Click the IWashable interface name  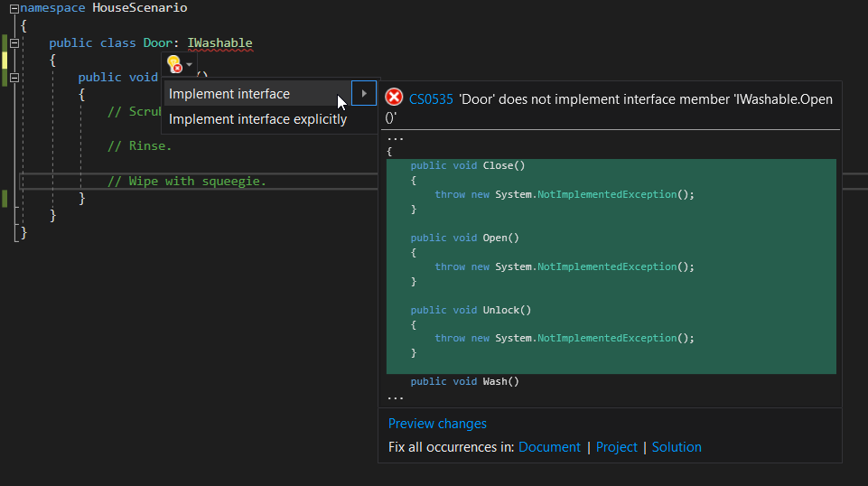219,42
